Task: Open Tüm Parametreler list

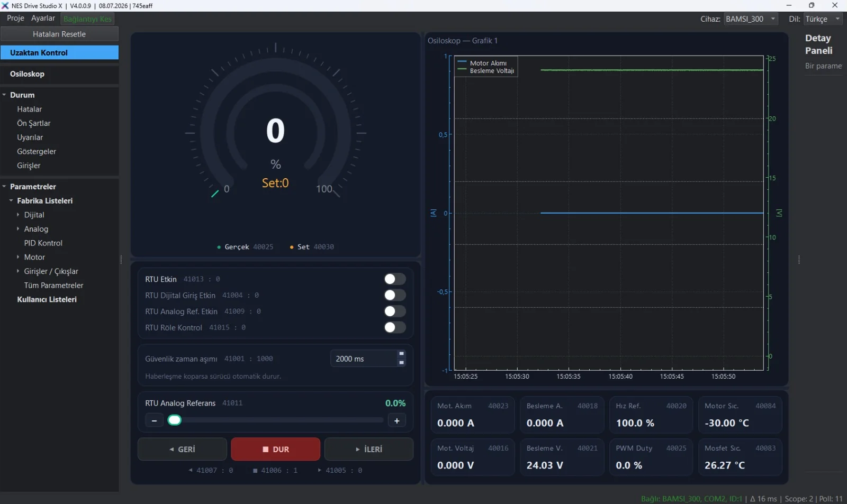Action: pyautogui.click(x=53, y=285)
